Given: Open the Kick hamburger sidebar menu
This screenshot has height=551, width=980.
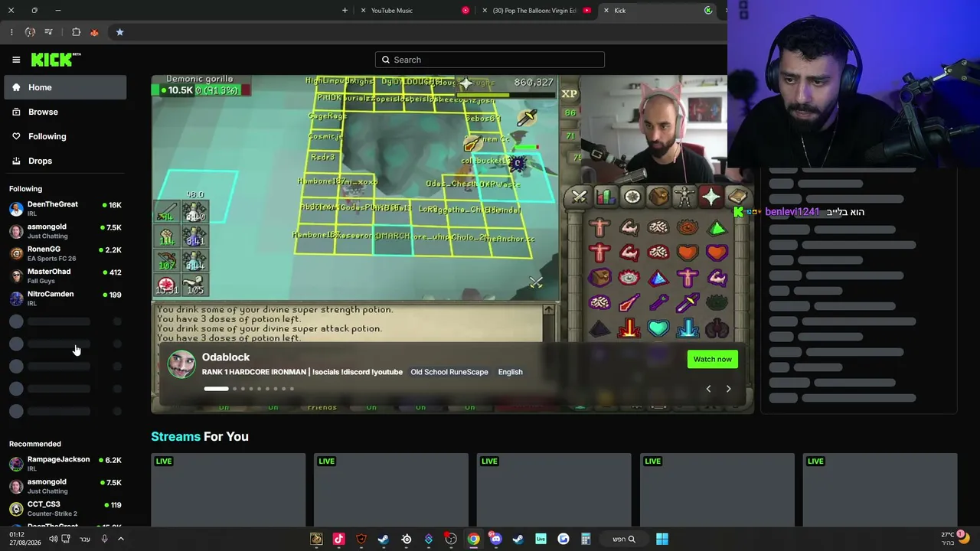Looking at the screenshot, I should [16, 60].
